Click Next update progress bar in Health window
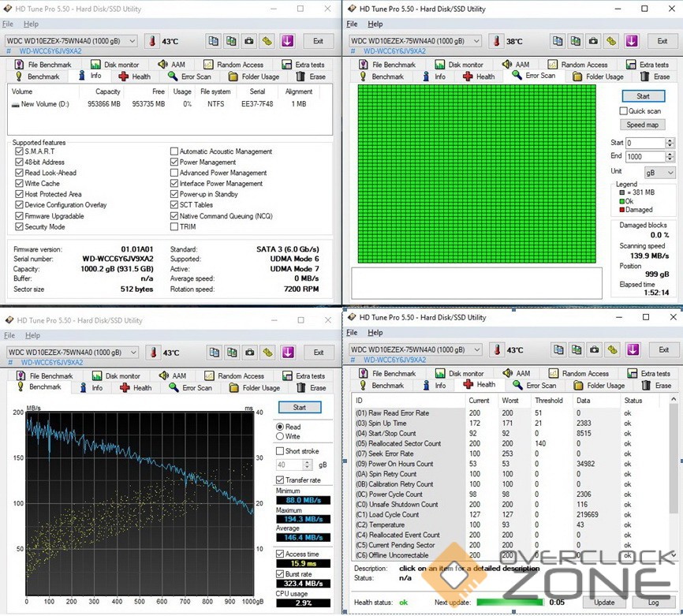The height and width of the screenshot is (616, 683). [510, 602]
